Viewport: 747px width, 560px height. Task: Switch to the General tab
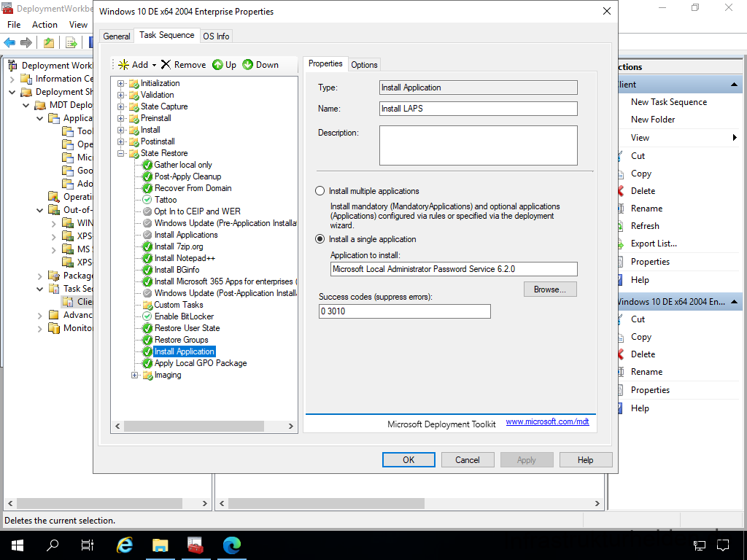[117, 36]
